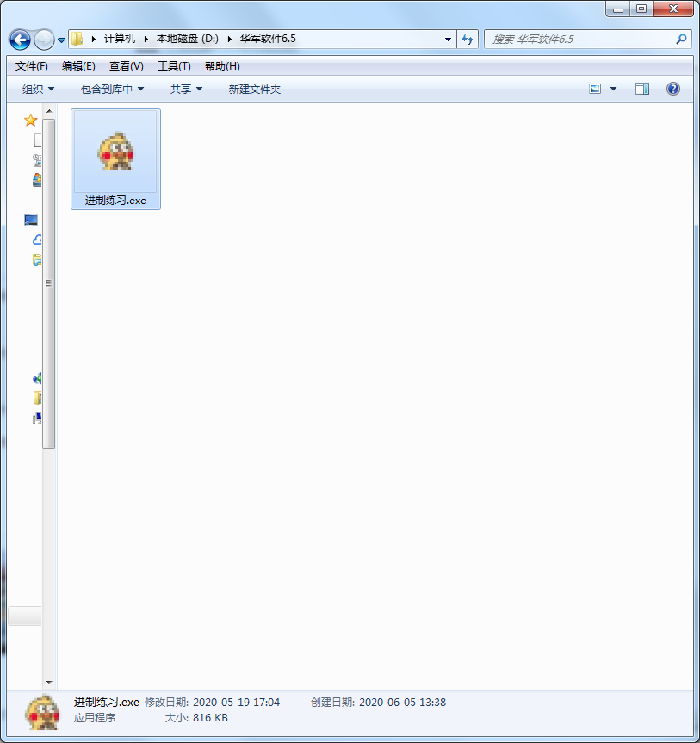Select the Favorites star in navigation pane

coord(31,121)
